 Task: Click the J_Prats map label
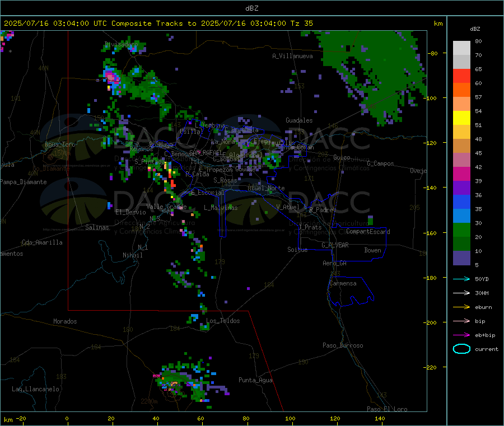(x=310, y=227)
